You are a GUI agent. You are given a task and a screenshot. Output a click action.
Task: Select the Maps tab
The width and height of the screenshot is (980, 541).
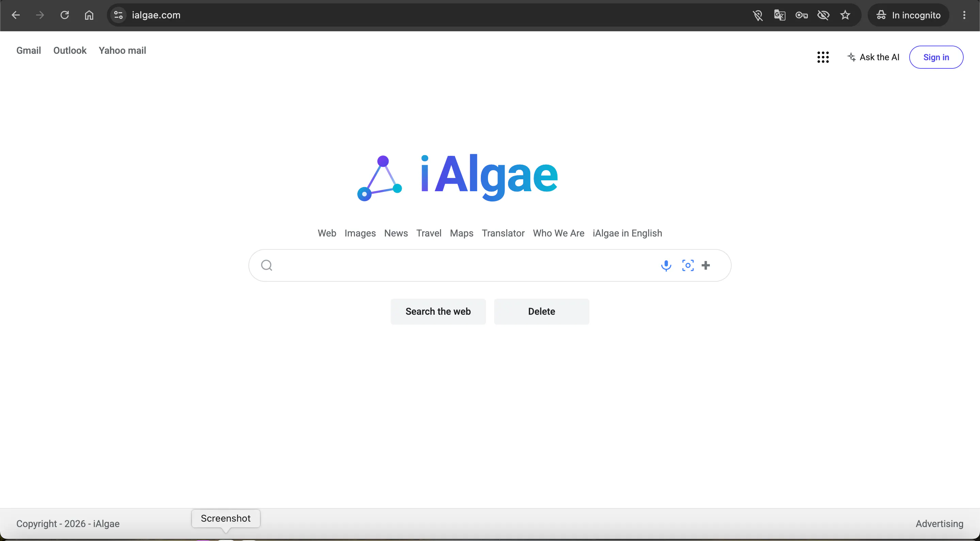click(x=461, y=233)
